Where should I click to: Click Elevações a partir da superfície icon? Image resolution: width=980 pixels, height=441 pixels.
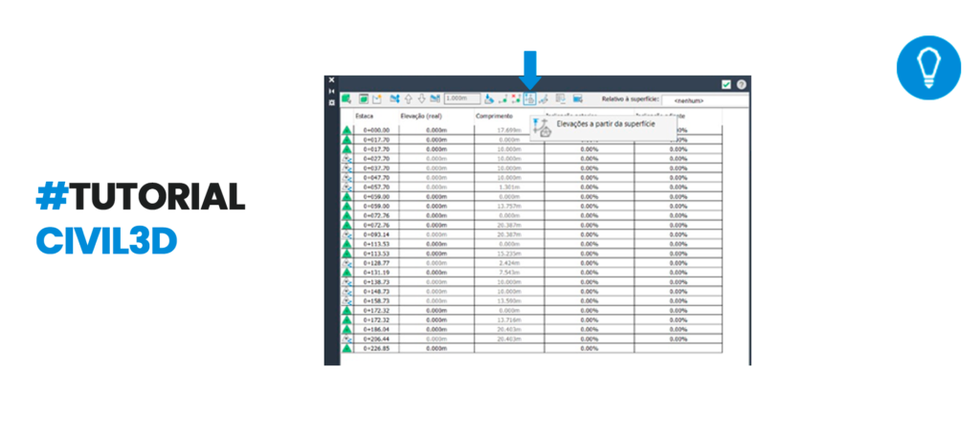pyautogui.click(x=529, y=99)
